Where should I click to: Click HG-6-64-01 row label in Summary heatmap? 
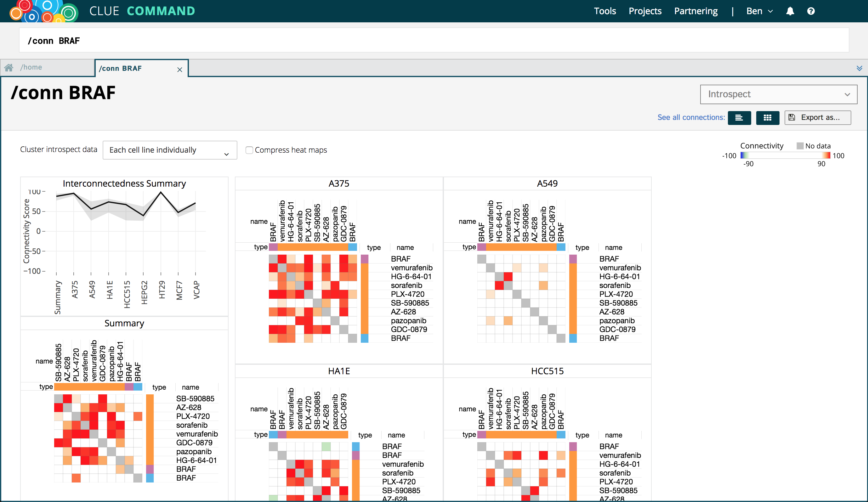pos(196,460)
